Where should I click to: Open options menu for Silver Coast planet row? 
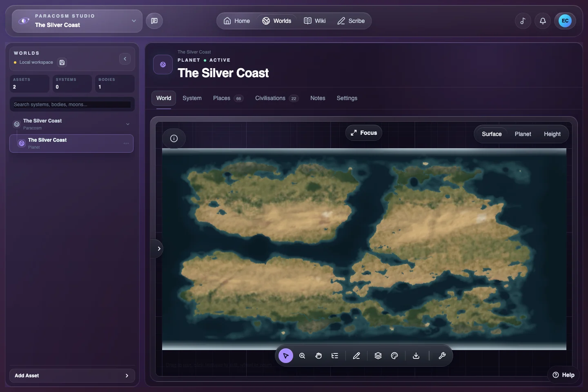point(126,143)
